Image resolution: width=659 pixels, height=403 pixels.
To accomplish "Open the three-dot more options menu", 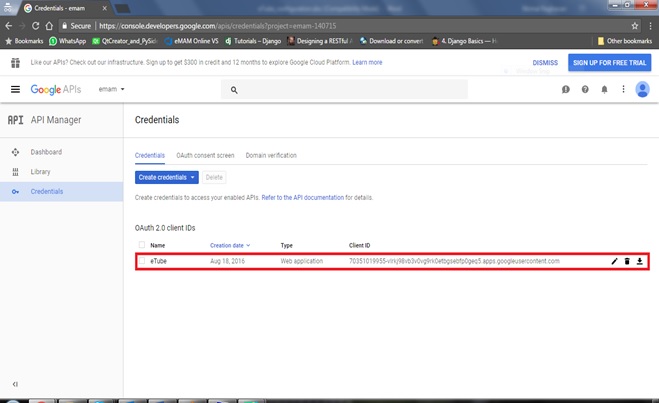I will coord(623,89).
